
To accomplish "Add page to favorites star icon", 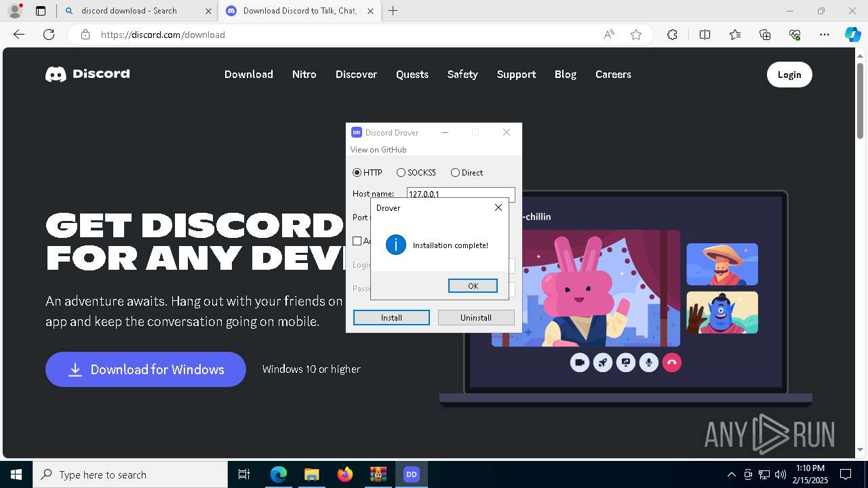I will pyautogui.click(x=636, y=35).
